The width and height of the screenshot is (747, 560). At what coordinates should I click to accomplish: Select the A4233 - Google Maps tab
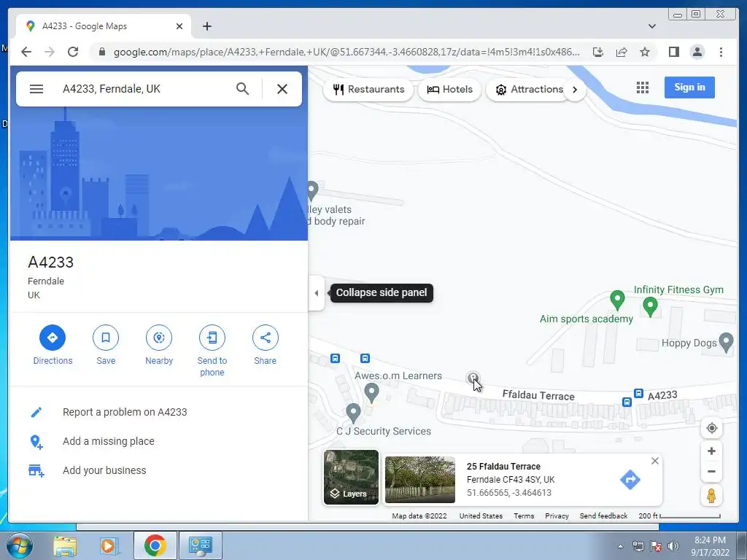[x=104, y=26]
